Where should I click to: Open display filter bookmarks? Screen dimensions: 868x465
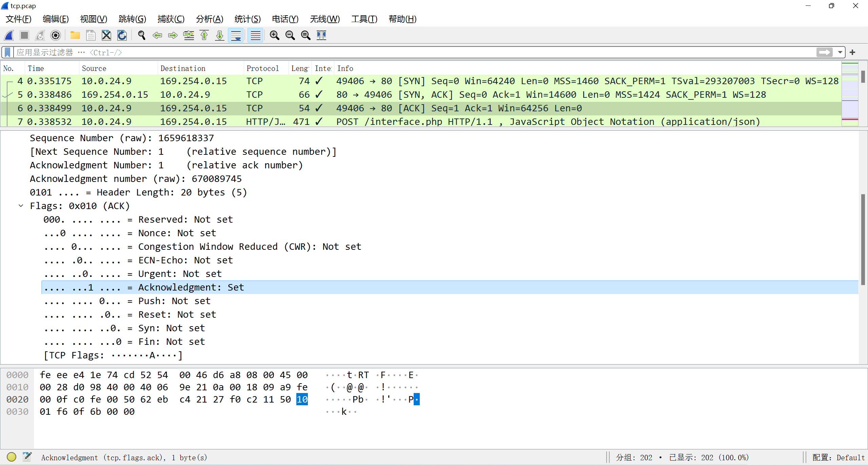coord(7,52)
